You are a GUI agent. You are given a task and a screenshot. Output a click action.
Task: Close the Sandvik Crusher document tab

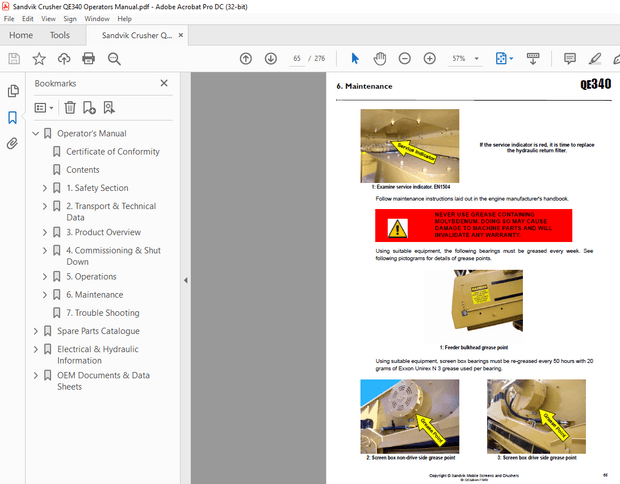pos(181,35)
